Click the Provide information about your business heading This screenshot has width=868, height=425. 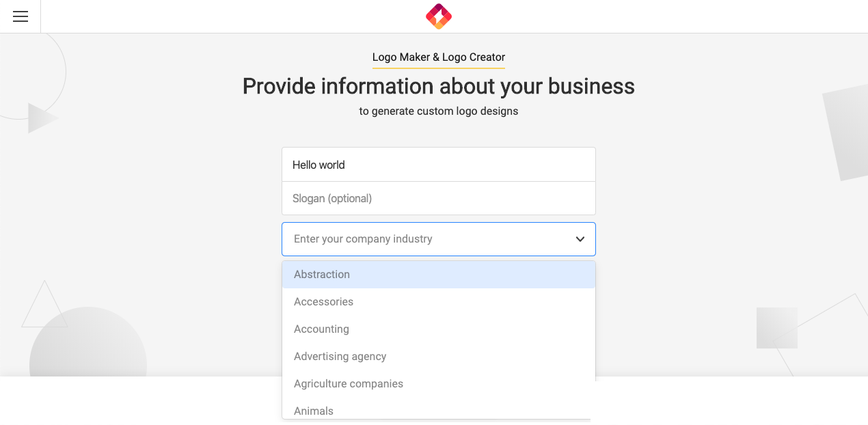[439, 87]
